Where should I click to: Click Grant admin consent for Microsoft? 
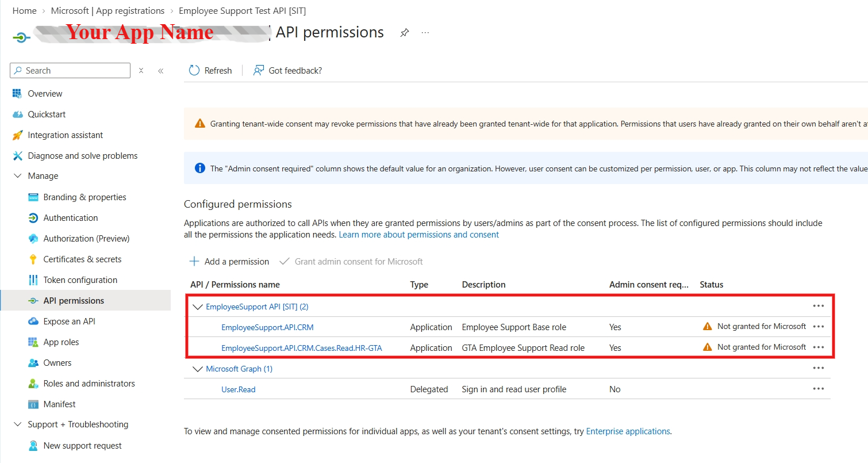coord(351,261)
